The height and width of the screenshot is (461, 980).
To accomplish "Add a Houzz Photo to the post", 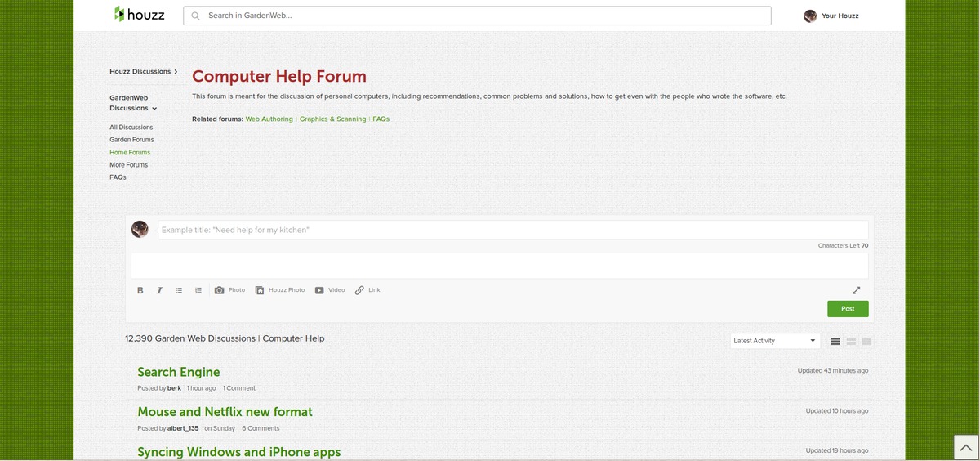I will [280, 290].
